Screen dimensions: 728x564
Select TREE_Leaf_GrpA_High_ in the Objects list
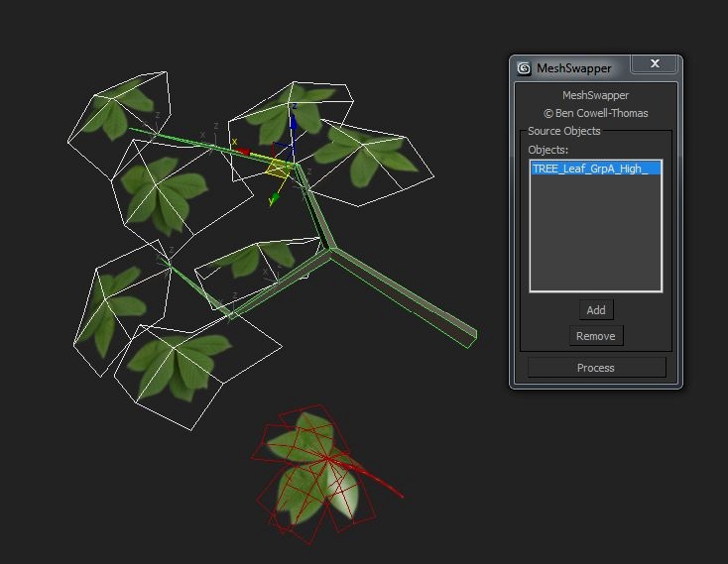pos(596,169)
